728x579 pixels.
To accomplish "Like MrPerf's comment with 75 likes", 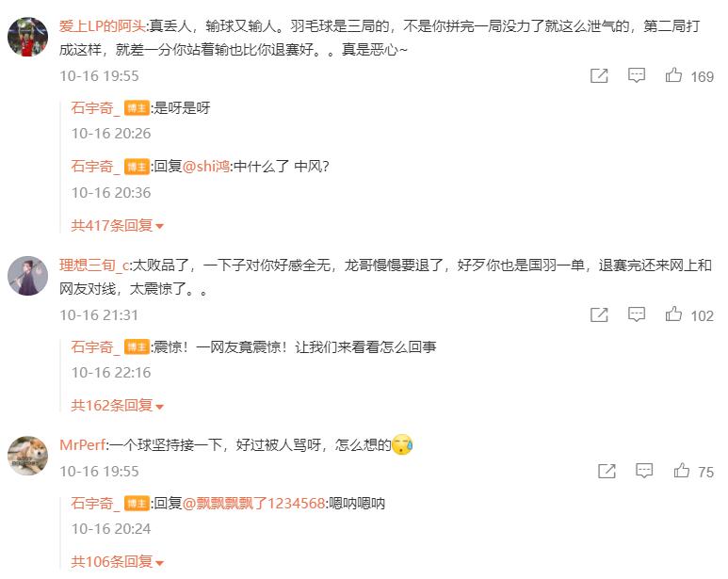I will [682, 470].
